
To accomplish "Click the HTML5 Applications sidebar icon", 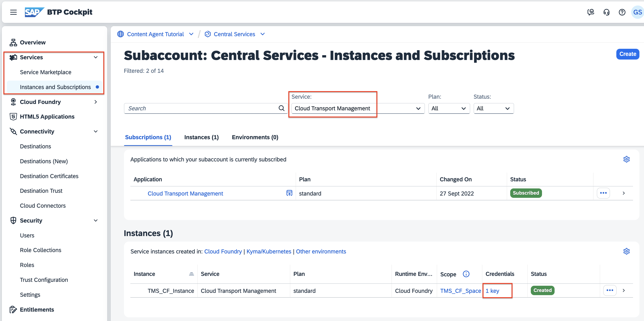I will click(x=13, y=117).
